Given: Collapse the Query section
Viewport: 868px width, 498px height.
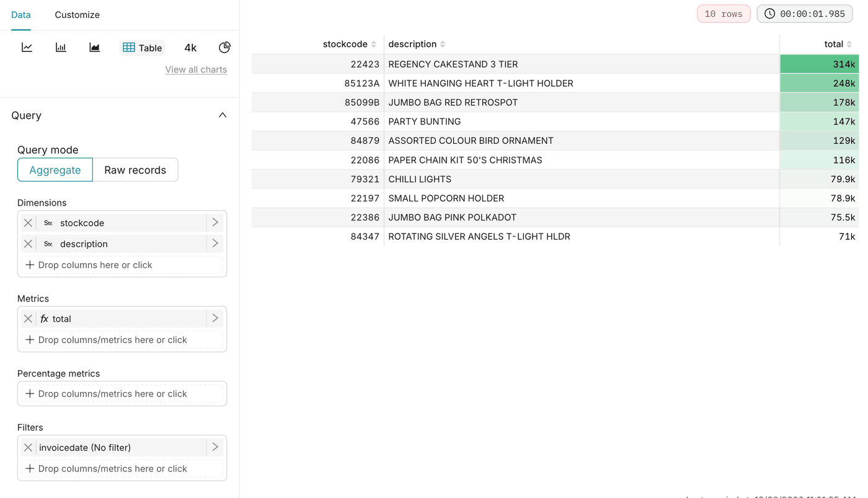Looking at the screenshot, I should (x=223, y=115).
